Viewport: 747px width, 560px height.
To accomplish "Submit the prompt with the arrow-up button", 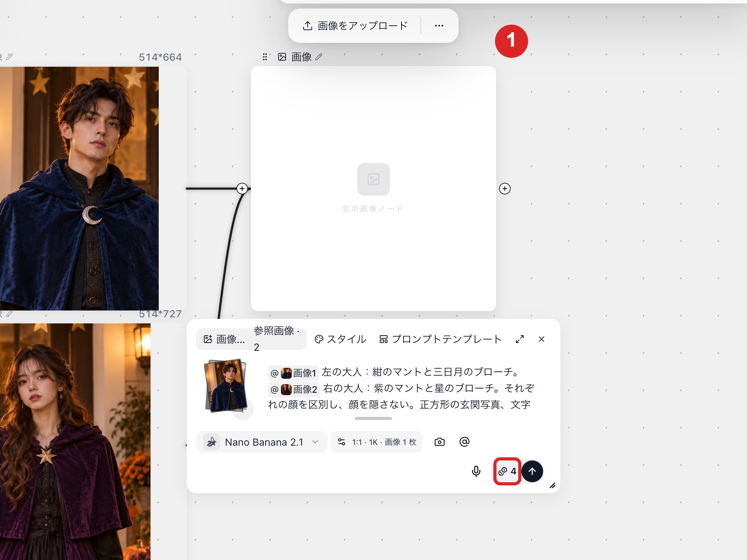I will click(x=532, y=471).
